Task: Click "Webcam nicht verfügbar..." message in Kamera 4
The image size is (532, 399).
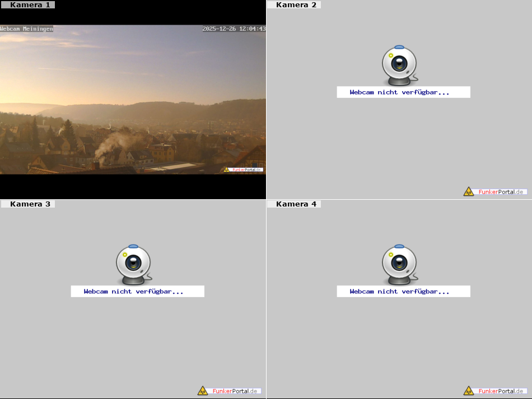Action: (400, 292)
